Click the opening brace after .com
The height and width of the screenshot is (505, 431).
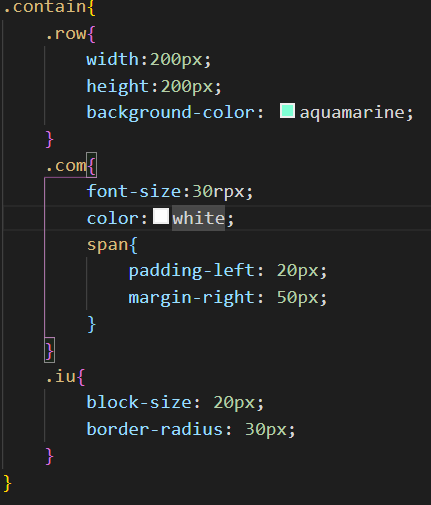click(x=92, y=165)
